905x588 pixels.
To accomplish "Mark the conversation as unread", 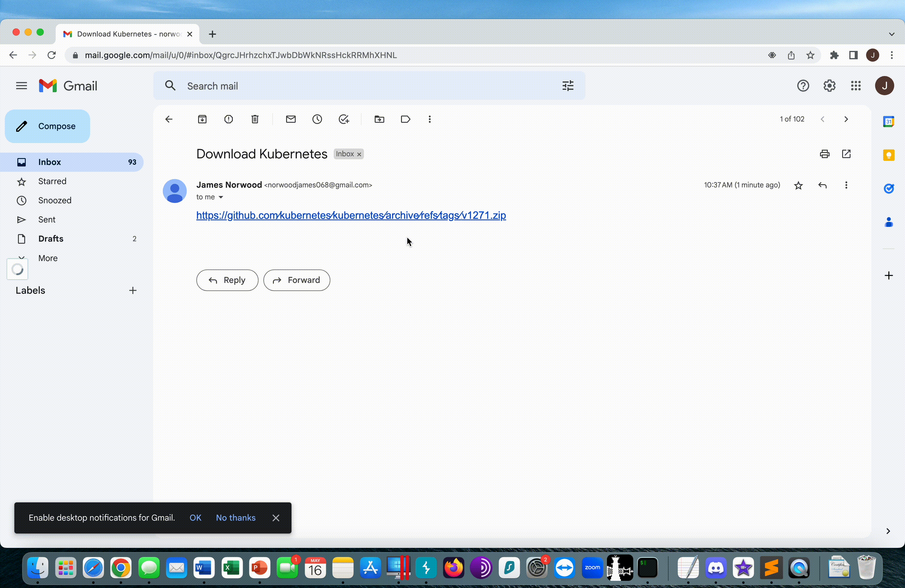I will point(291,119).
